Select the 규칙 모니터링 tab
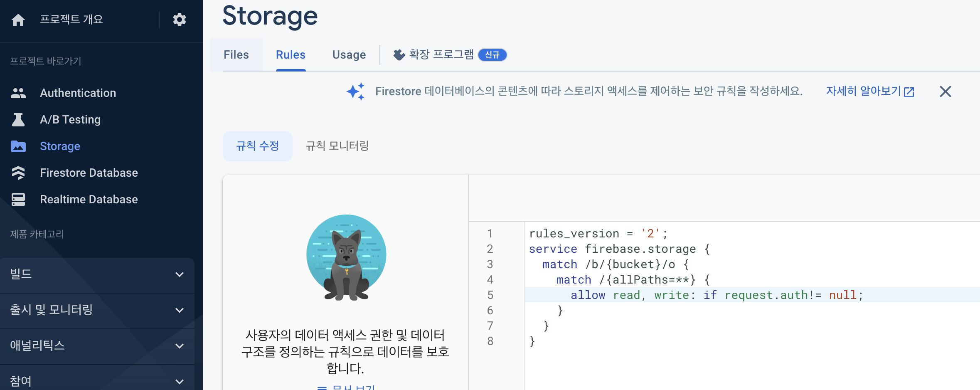Image resolution: width=980 pixels, height=390 pixels. point(337,146)
